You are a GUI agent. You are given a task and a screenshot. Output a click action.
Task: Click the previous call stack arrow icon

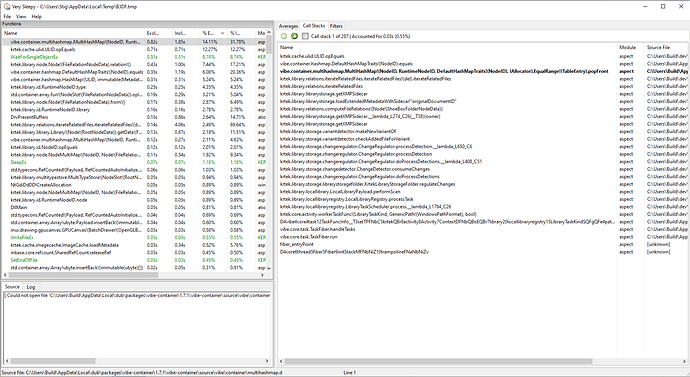click(284, 36)
